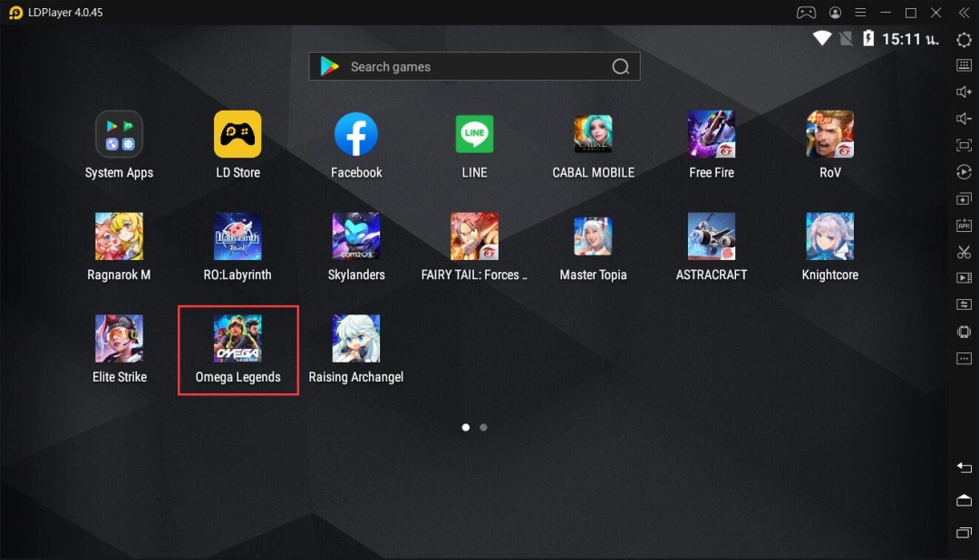
Task: Open the hamburger menu in the title bar
Action: tap(859, 13)
